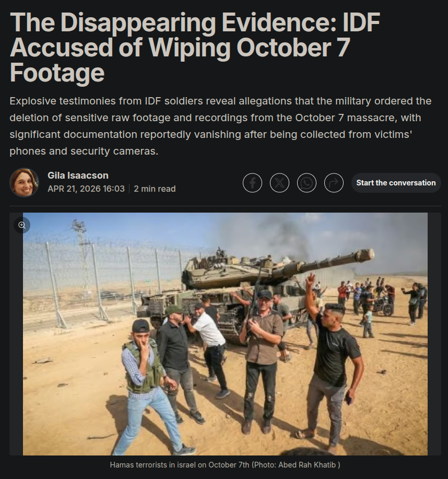Image resolution: width=448 pixels, height=479 pixels.
Task: Click the word 'Footage' in the headline
Action: (x=57, y=73)
